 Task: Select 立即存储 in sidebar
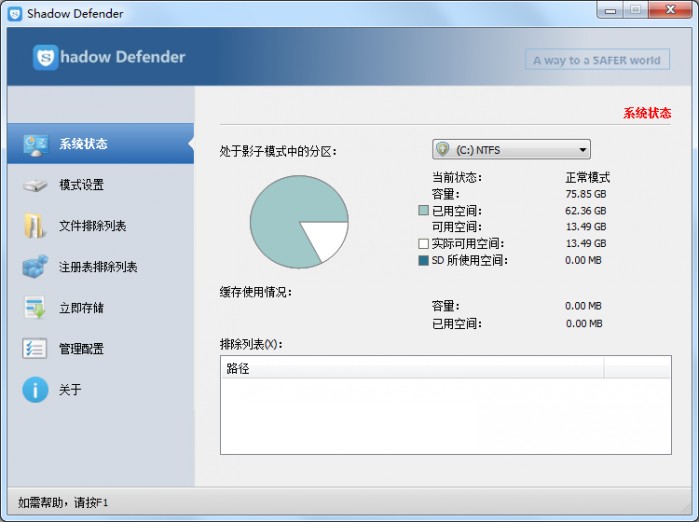pyautogui.click(x=101, y=308)
